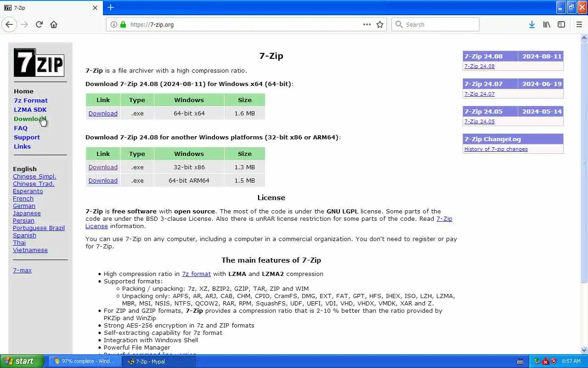Switch language to German
This screenshot has height=368, width=588.
(24, 206)
